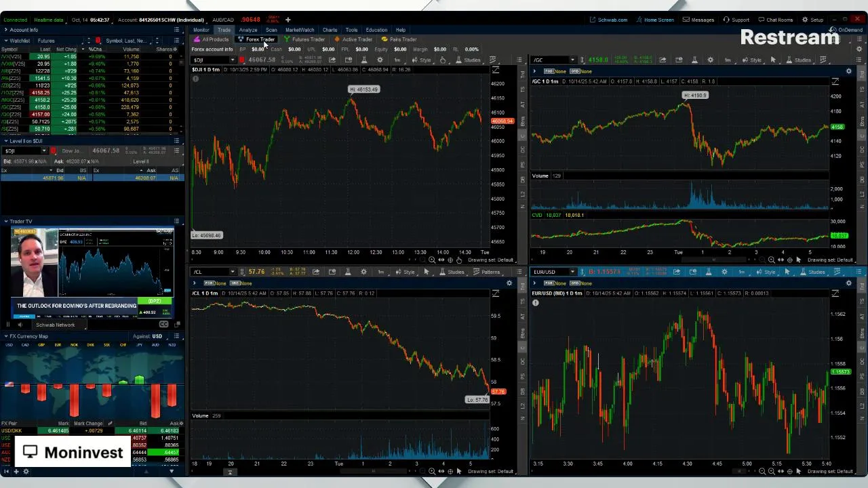Click the /GC symbol input field

point(550,60)
